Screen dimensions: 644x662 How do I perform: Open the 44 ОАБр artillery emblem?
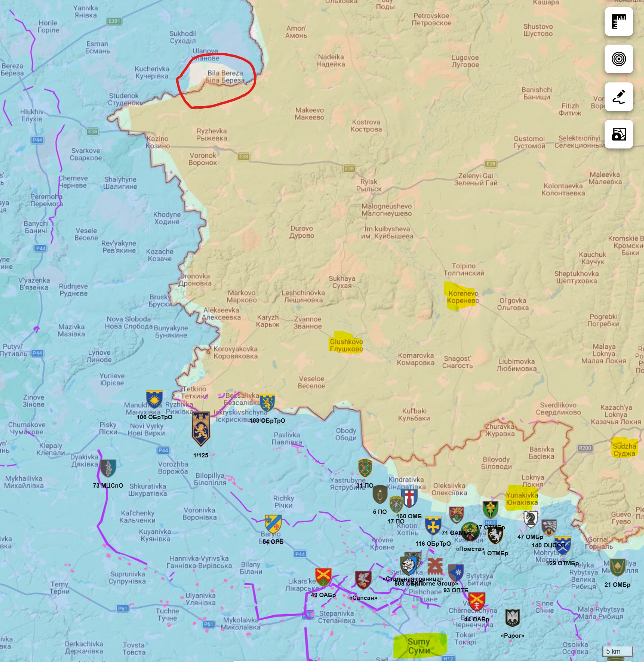476,602
